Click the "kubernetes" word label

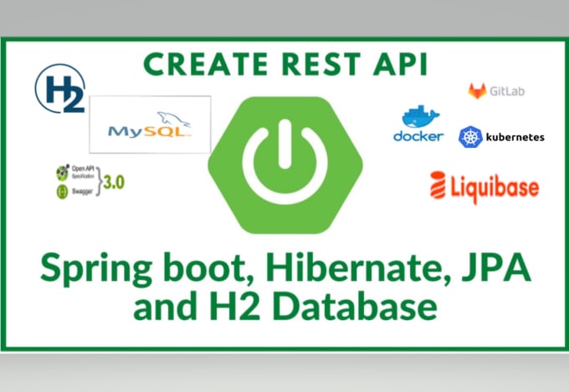(x=515, y=137)
